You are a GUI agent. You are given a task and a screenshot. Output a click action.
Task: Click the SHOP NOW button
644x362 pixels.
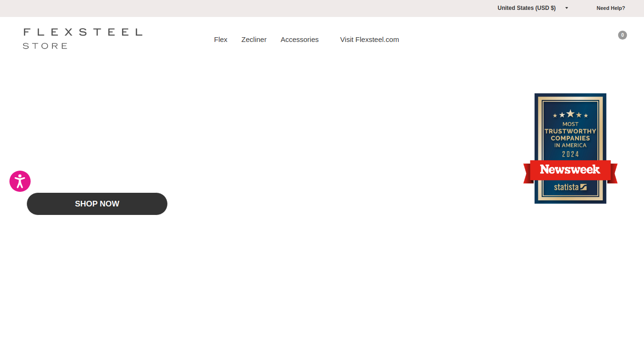tap(97, 204)
